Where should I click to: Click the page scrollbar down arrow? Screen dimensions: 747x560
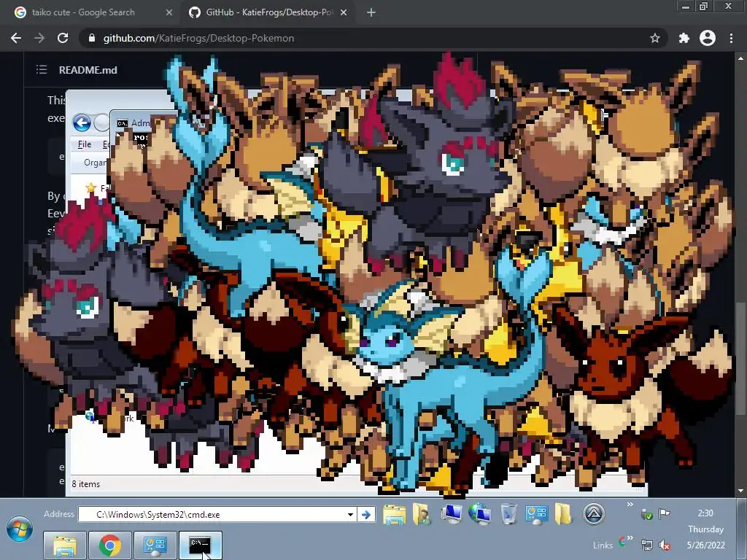(x=740, y=491)
